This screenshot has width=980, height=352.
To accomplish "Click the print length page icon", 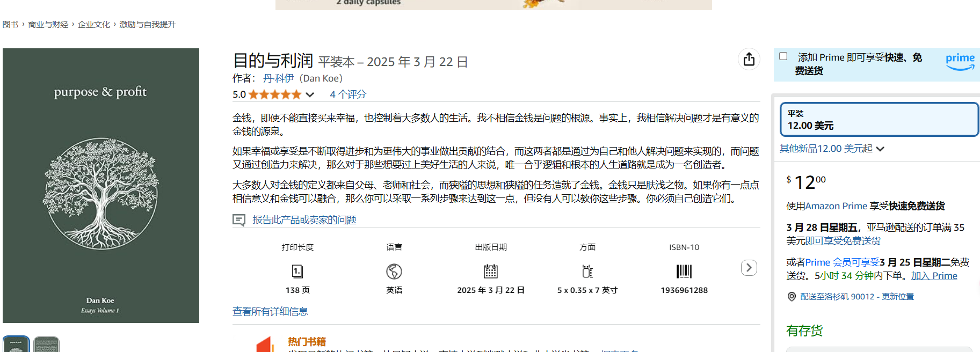I will tap(297, 272).
